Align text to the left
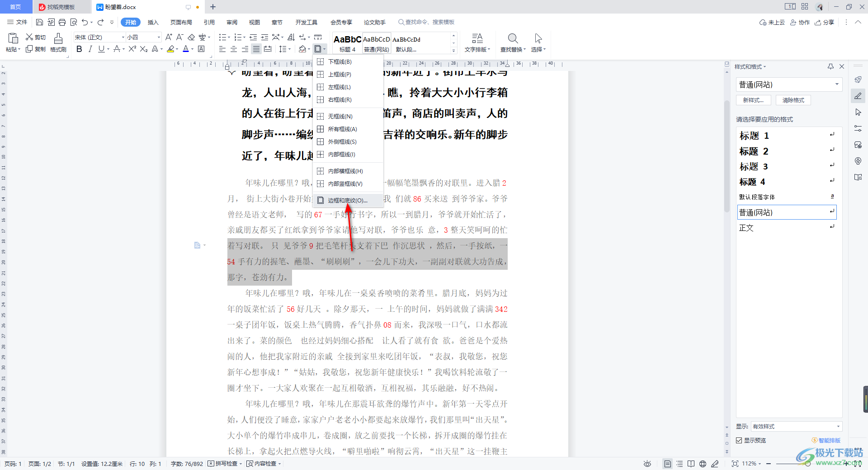Viewport: 868px width, 470px height. (222, 49)
